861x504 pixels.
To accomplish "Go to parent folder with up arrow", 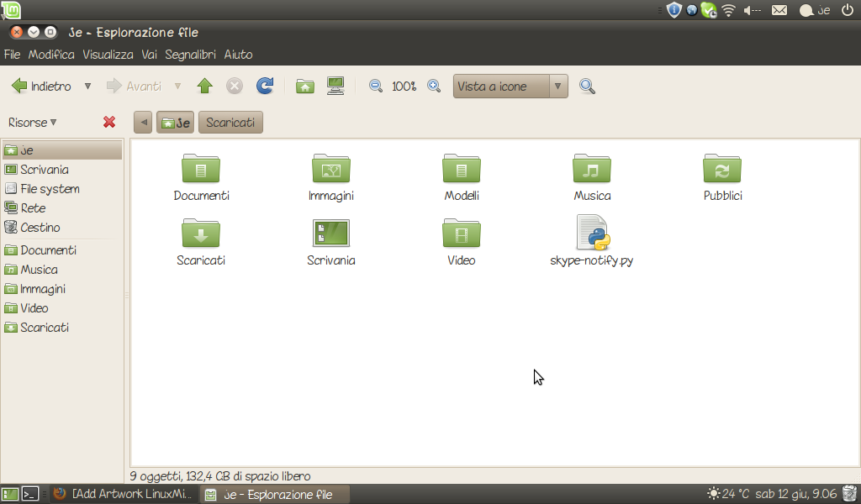I will (x=205, y=87).
